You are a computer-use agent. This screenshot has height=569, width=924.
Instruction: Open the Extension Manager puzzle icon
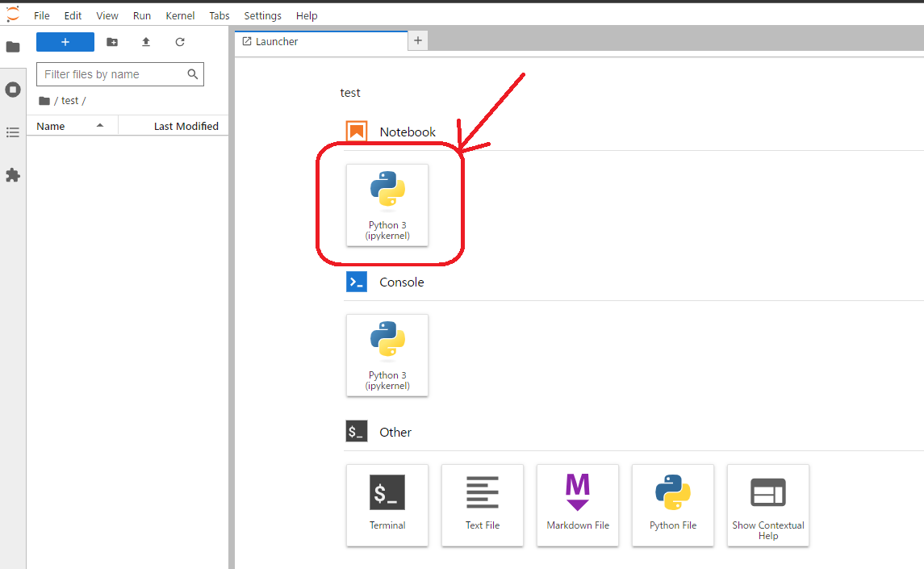coord(13,175)
